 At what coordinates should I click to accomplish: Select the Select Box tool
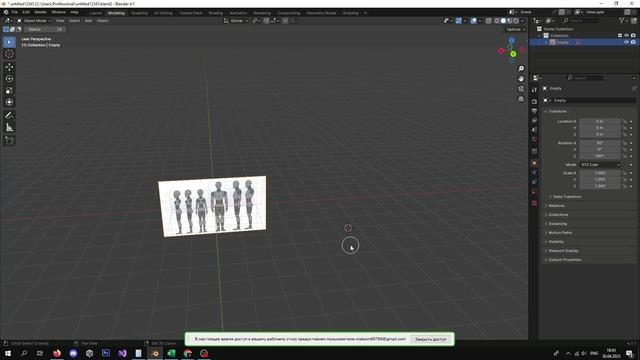click(x=9, y=42)
